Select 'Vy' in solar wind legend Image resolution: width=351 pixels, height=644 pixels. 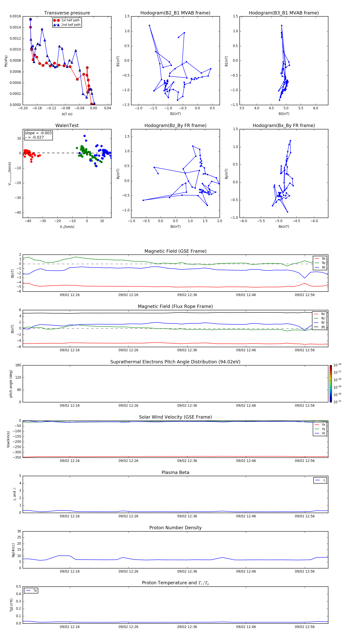(x=320, y=429)
